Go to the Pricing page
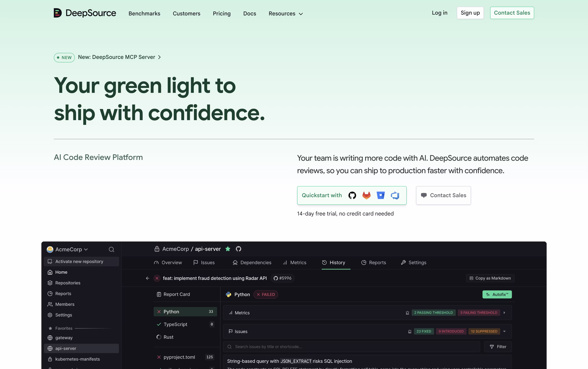Viewport: 588px width, 369px height. (x=222, y=14)
